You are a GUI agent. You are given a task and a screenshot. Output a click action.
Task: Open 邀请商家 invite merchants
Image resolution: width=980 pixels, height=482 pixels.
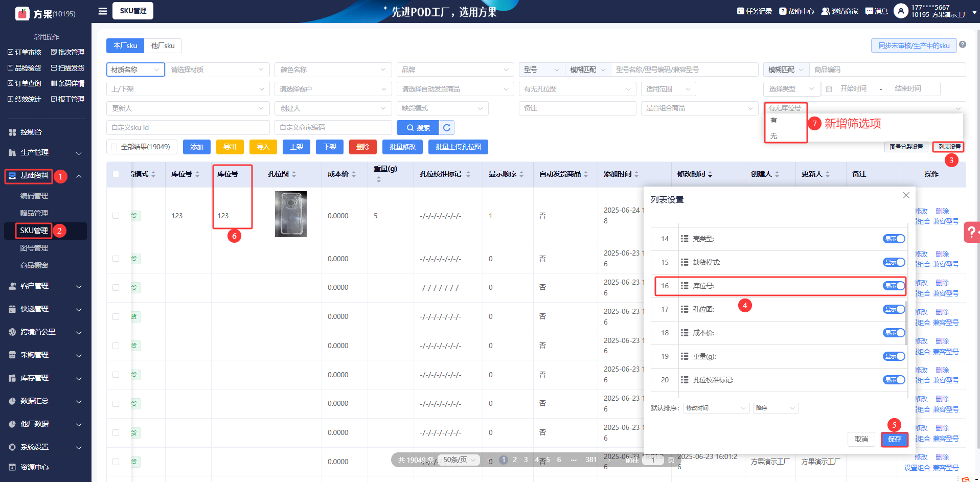pos(840,11)
